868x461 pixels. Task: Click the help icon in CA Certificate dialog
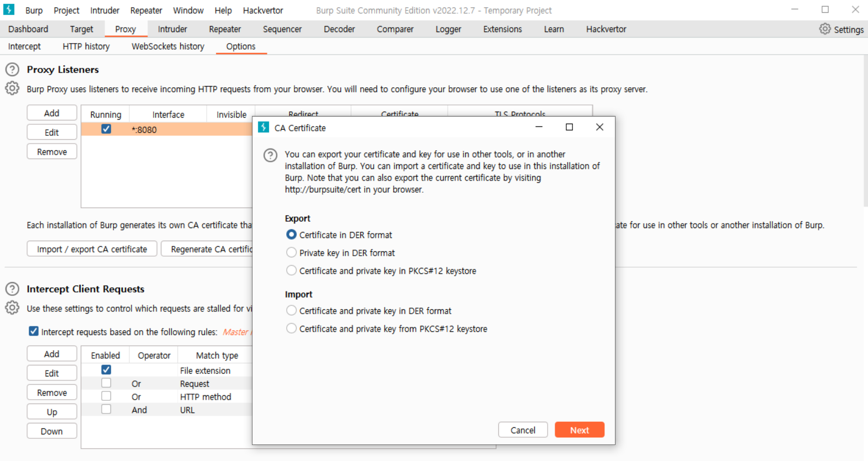coord(270,155)
